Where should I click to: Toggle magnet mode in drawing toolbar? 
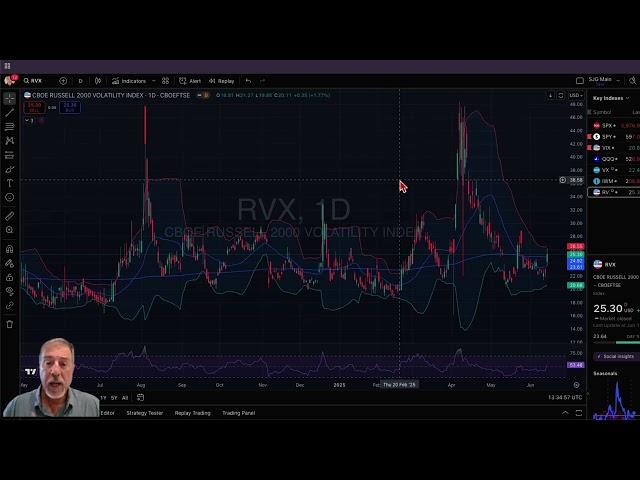coord(9,249)
